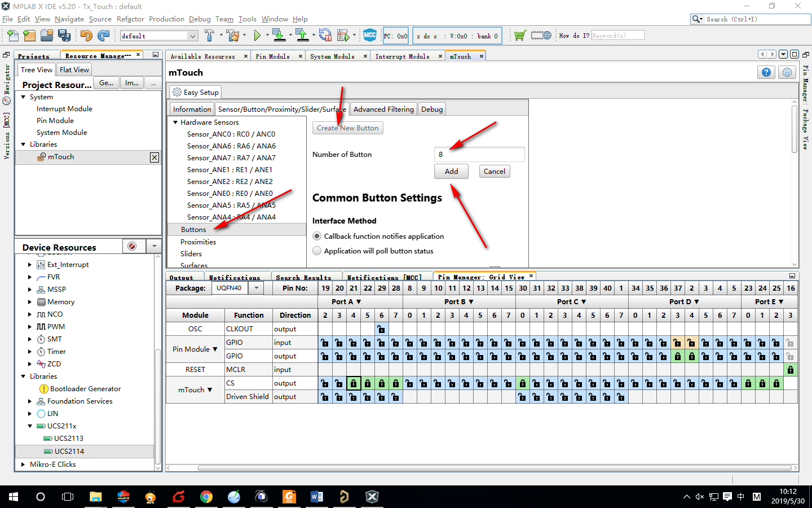Click the Clean and Build icon

[232, 36]
